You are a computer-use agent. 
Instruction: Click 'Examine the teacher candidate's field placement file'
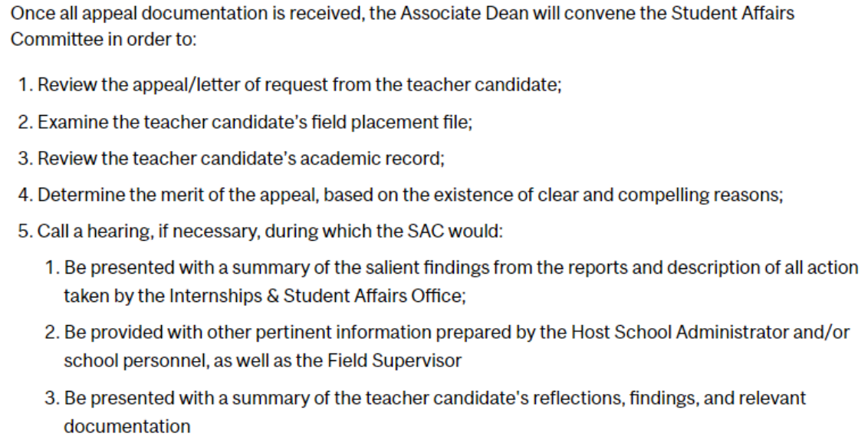(x=255, y=121)
